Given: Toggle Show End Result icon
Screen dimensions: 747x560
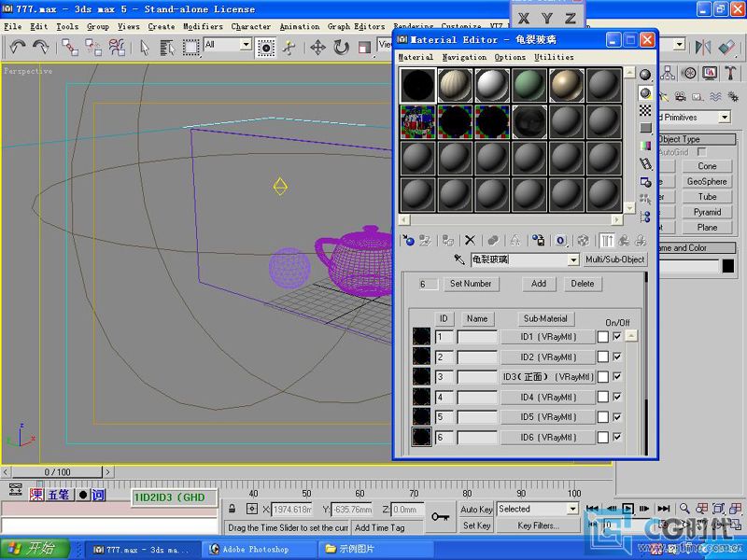Looking at the screenshot, I should (x=606, y=241).
